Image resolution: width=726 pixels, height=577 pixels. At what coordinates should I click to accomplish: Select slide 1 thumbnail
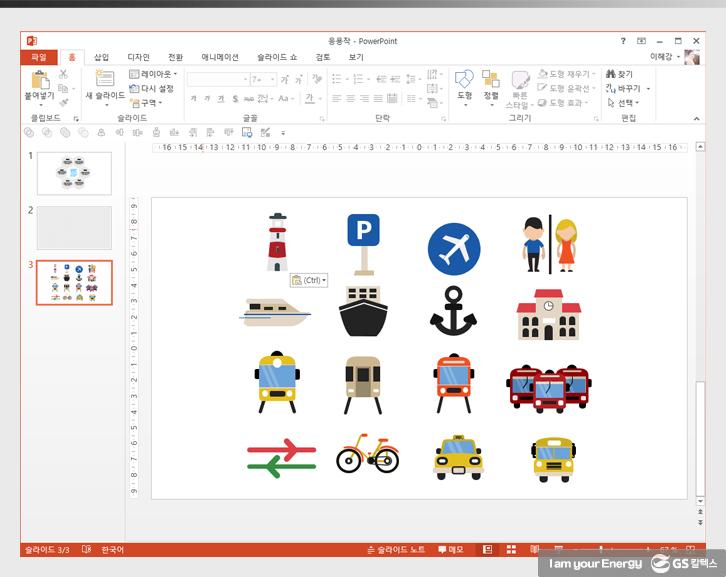74,172
